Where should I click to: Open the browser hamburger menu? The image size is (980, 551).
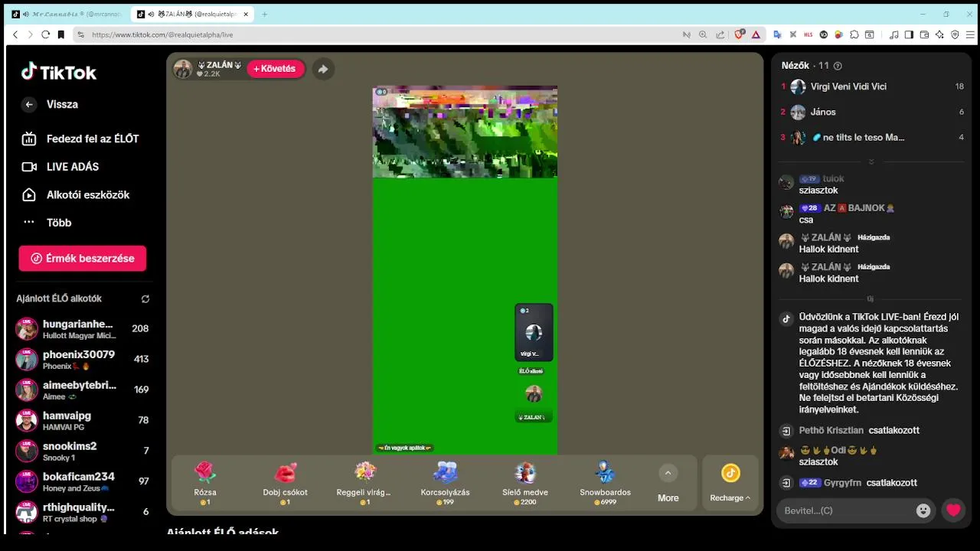click(x=970, y=34)
